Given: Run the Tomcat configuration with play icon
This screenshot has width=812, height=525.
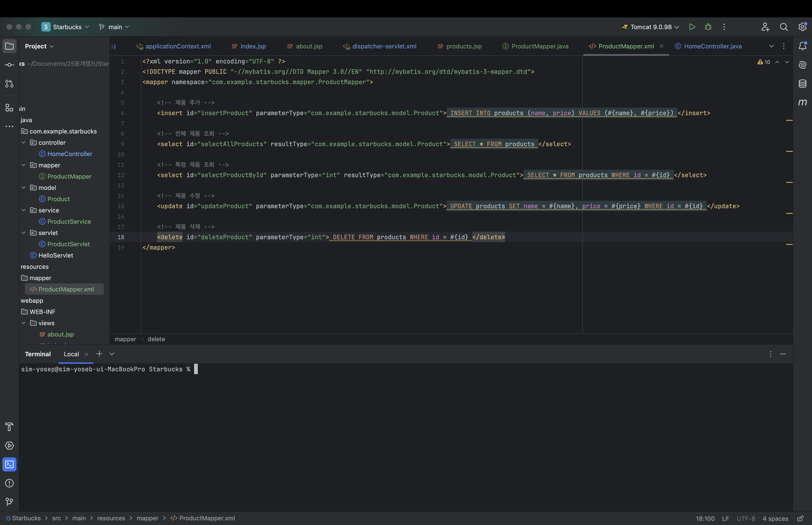Looking at the screenshot, I should pos(692,27).
